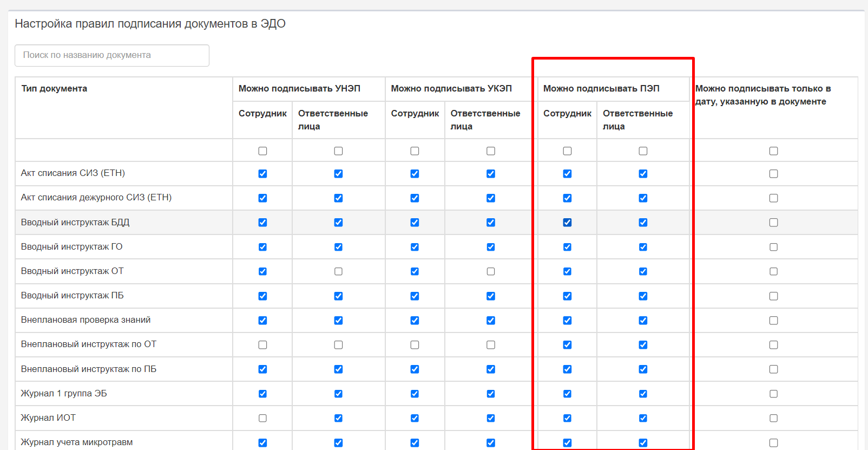Toggle header checkbox for date-only signing column
This screenshot has width=868, height=450.
click(x=774, y=151)
